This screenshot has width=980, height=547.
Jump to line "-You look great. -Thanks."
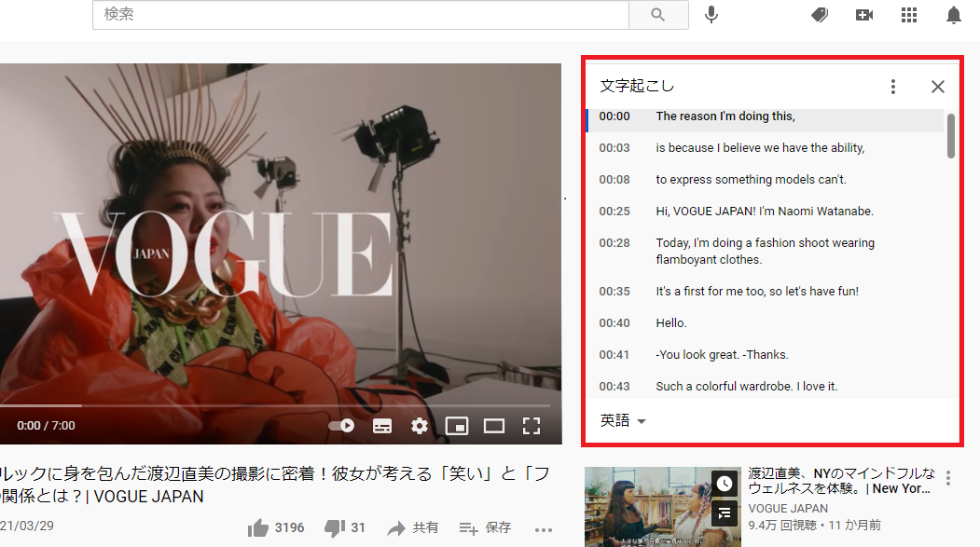coord(766,355)
